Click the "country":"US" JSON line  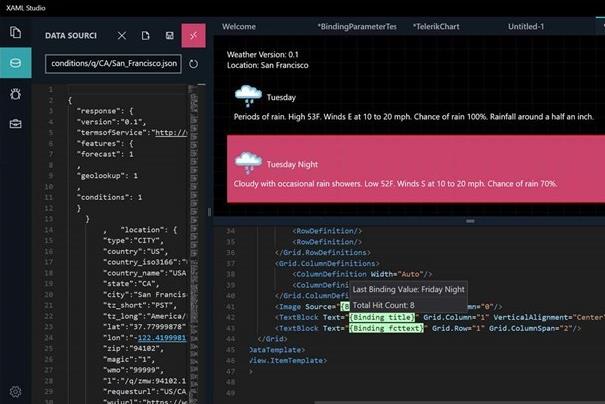point(135,251)
